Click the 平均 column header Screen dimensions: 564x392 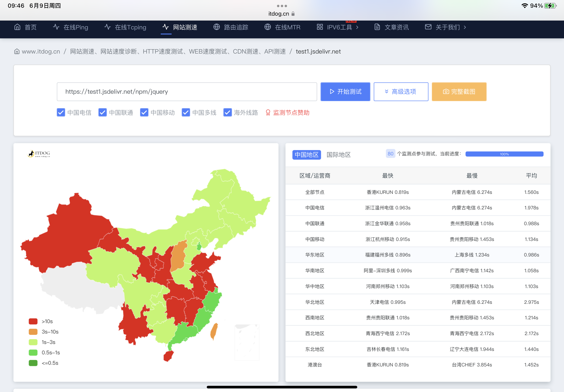coord(531,176)
